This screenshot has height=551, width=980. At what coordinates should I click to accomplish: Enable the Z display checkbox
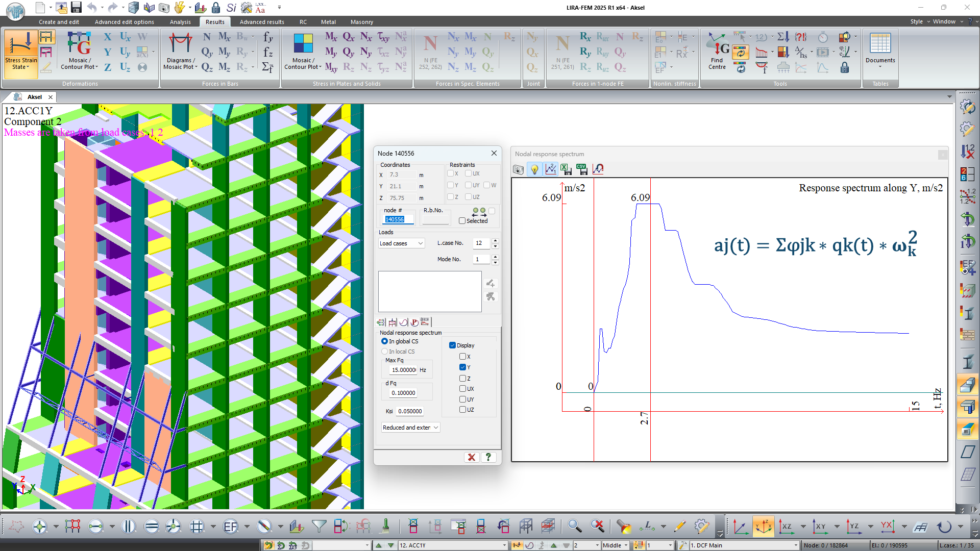[462, 378]
